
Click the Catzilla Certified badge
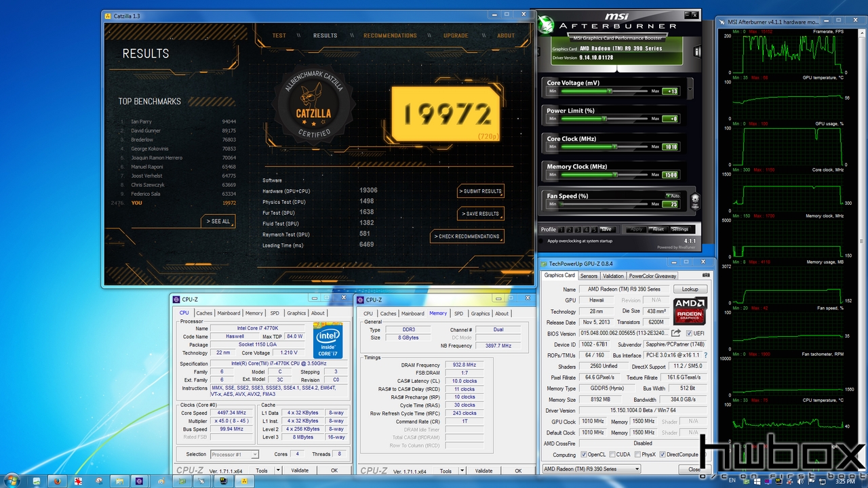(x=314, y=107)
